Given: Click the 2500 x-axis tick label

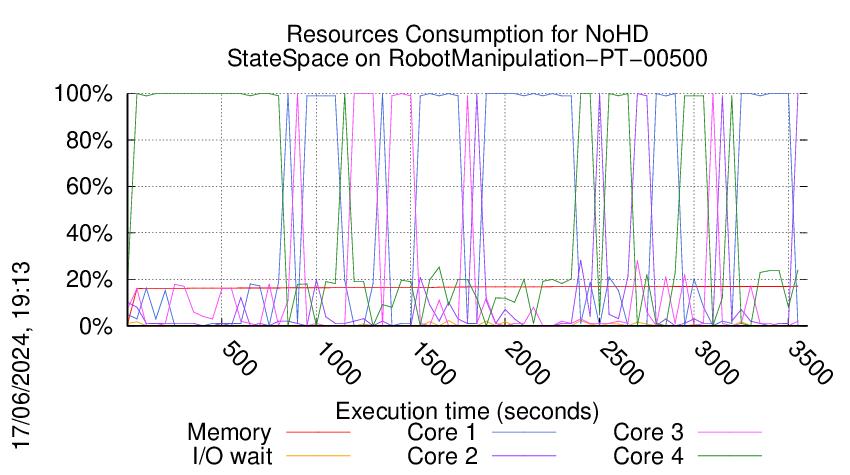Looking at the screenshot, I should click(x=621, y=363).
